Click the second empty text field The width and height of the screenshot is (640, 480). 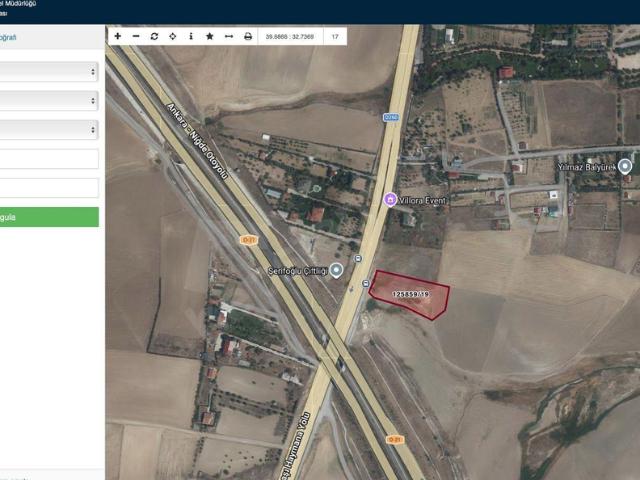(x=49, y=188)
